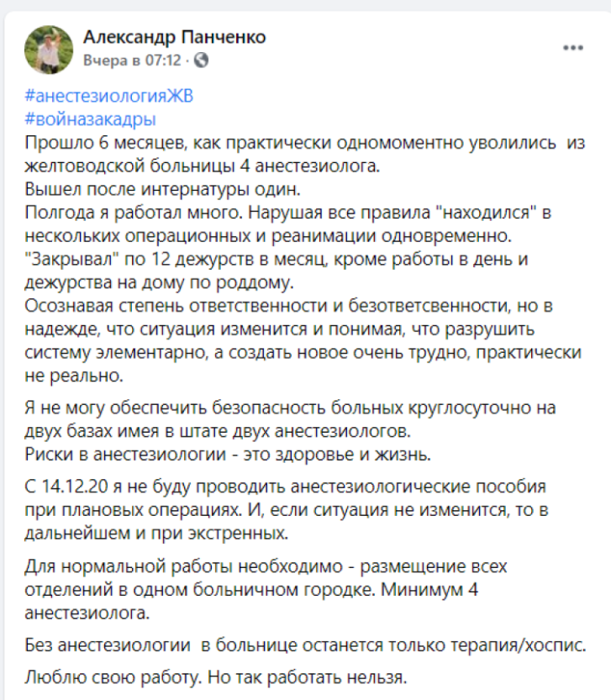Click the line starting "Закрывал" по 12 дежурств

(x=277, y=260)
